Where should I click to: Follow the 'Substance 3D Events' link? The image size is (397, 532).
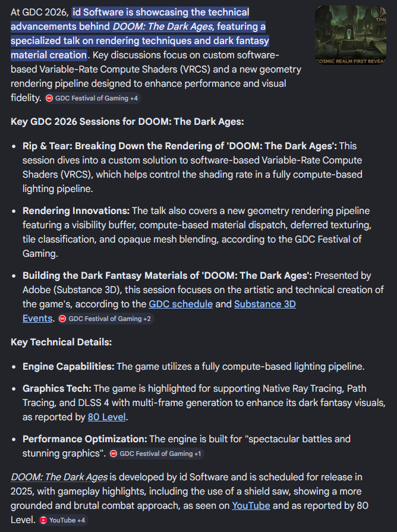(x=264, y=304)
